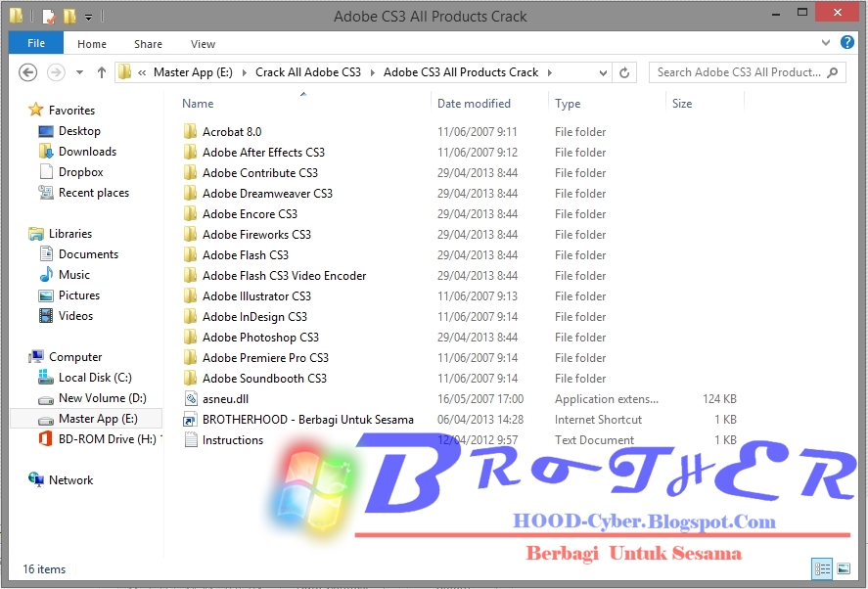
Task: Open the File menu tab
Action: [36, 43]
